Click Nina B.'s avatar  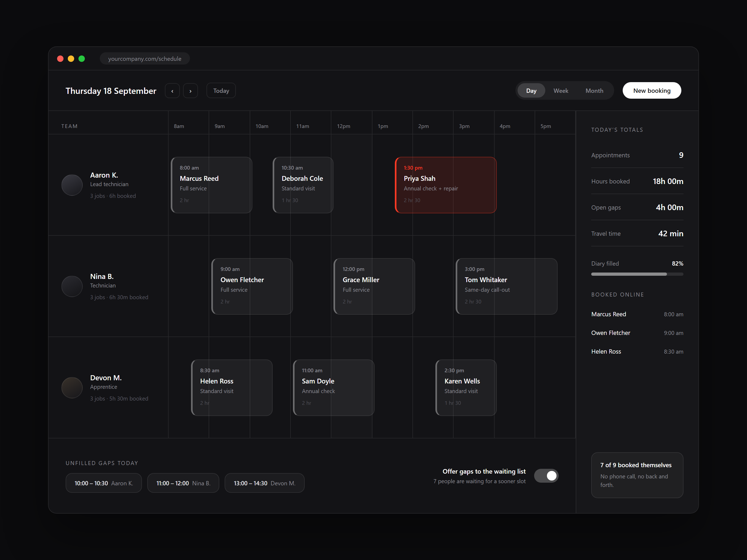[x=72, y=286]
